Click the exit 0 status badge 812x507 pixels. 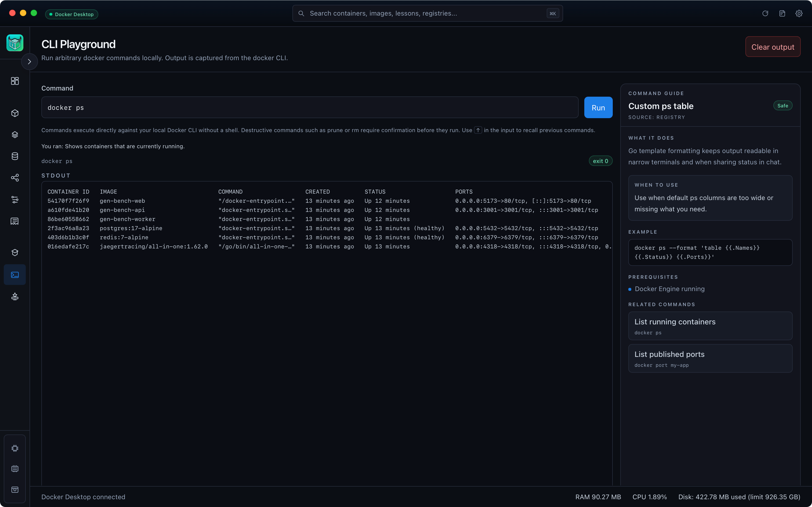[600, 161]
